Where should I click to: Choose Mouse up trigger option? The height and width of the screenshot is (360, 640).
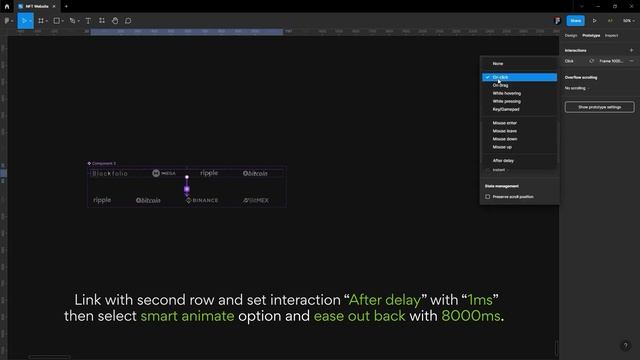click(x=519, y=147)
